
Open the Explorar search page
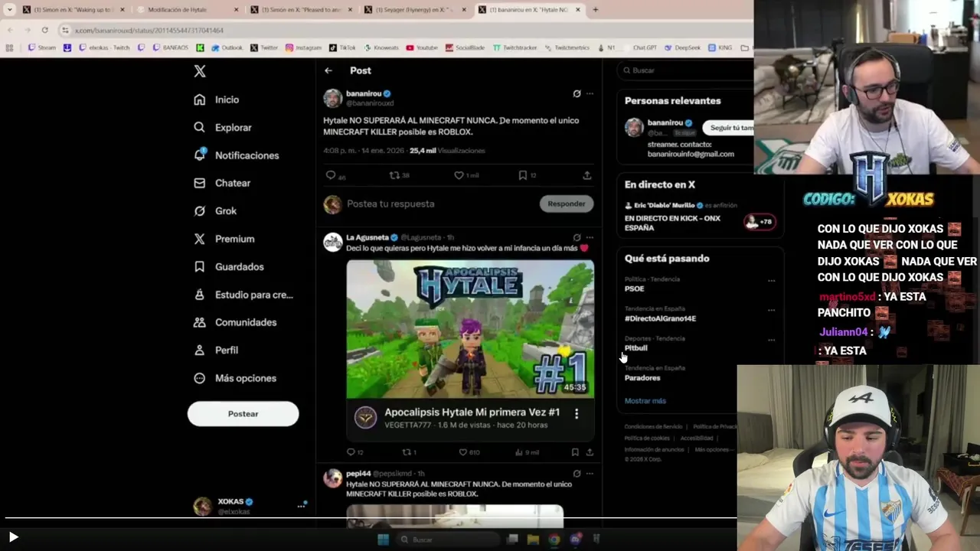(x=223, y=128)
